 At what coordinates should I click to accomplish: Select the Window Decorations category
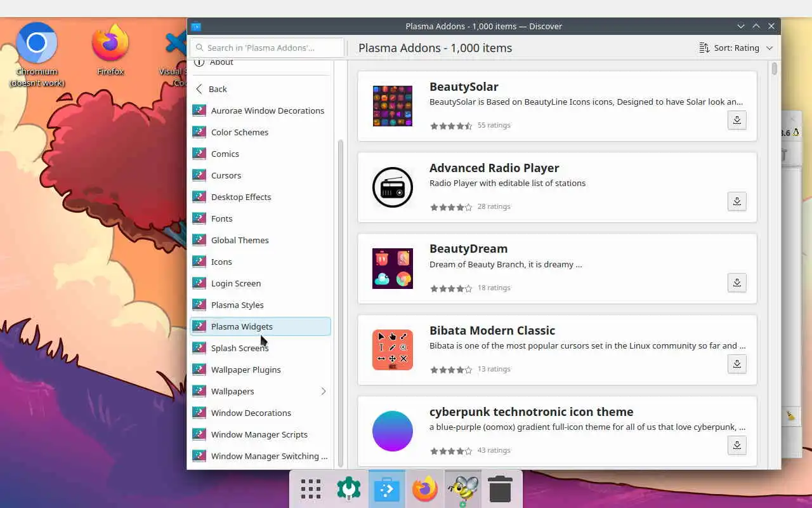(x=260, y=413)
